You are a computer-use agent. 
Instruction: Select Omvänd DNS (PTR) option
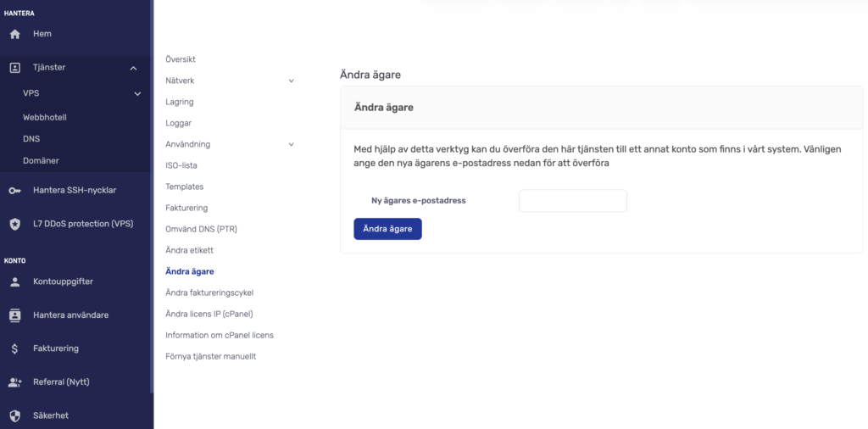202,229
